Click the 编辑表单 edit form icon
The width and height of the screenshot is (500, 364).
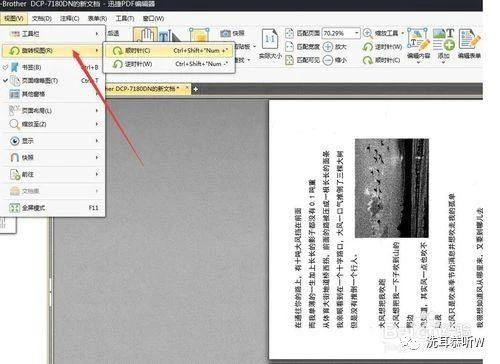(x=469, y=39)
